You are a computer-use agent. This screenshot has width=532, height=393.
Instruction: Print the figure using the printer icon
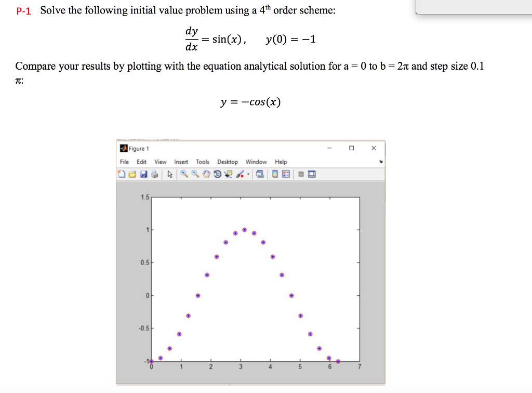[x=154, y=174]
